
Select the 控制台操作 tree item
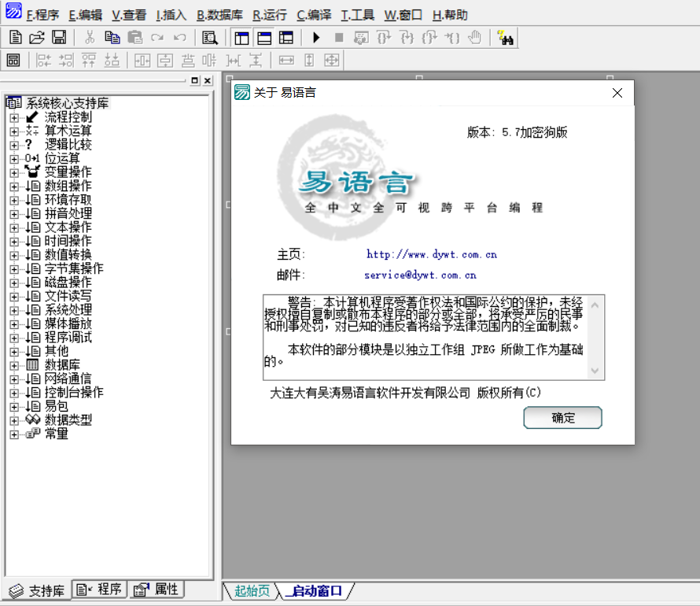[74, 393]
